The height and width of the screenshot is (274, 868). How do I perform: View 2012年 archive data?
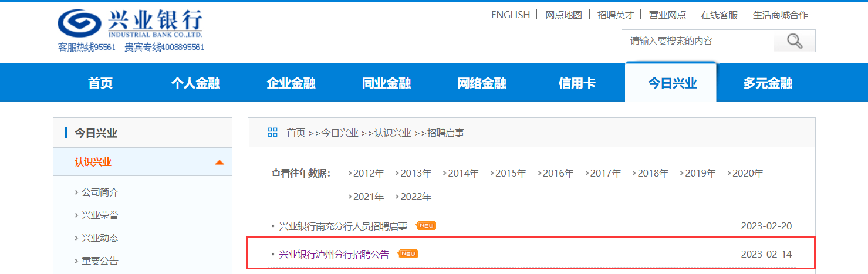point(369,174)
